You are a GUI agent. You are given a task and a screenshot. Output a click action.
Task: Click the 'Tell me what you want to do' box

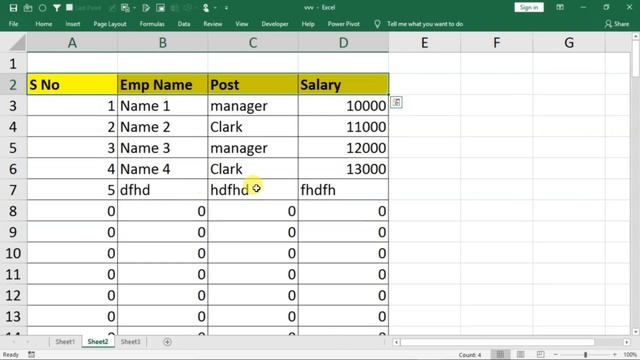click(x=425, y=24)
